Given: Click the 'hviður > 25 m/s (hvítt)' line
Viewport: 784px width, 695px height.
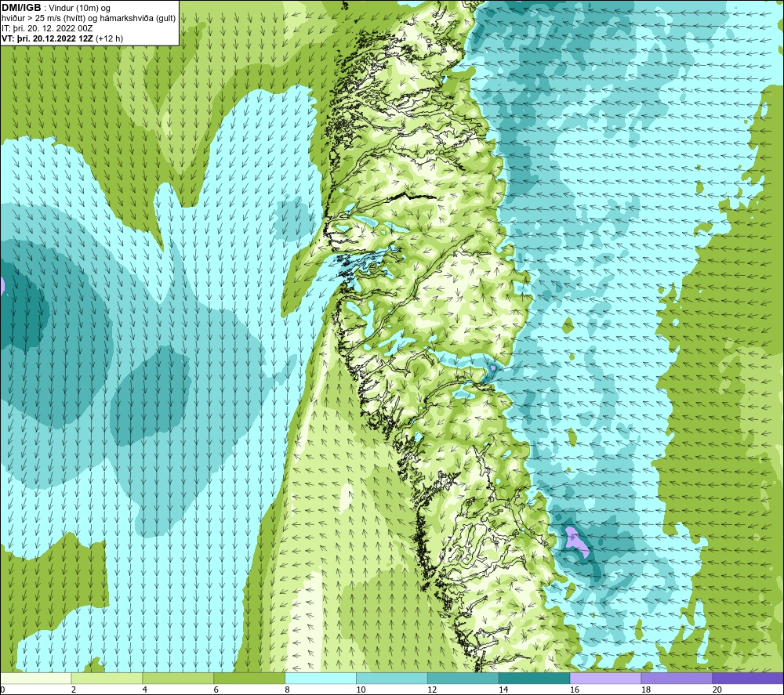Looking at the screenshot, I should click(45, 19).
